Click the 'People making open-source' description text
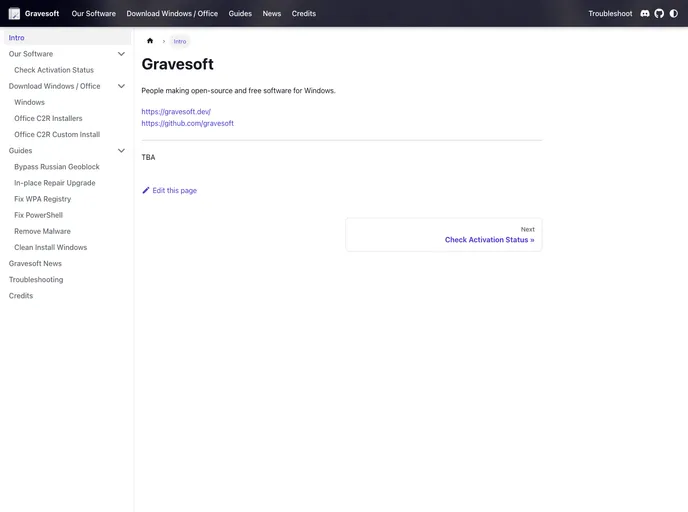Screen dimensions: 688x512 click(x=238, y=91)
